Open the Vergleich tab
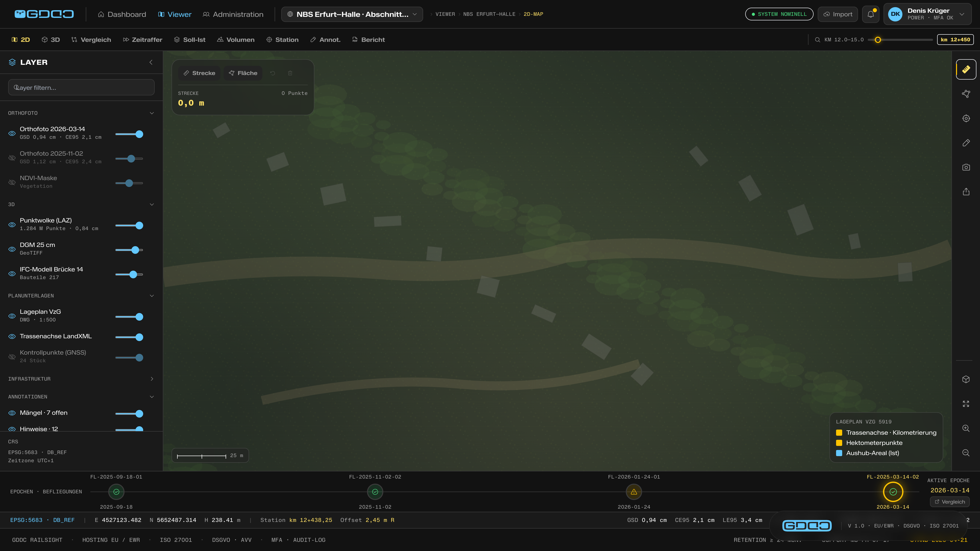The image size is (980, 551). [91, 40]
